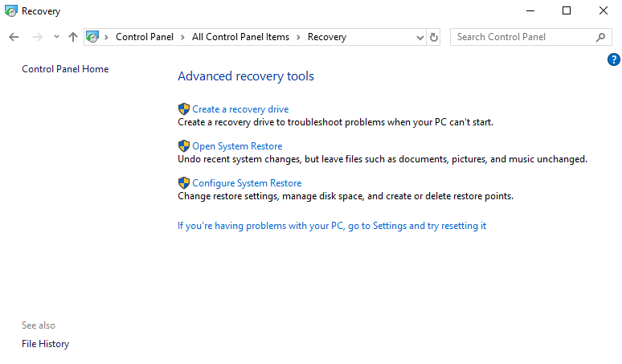Focus the Search Control Panel field
Image resolution: width=622 pixels, height=364 pixels.
[x=521, y=37]
